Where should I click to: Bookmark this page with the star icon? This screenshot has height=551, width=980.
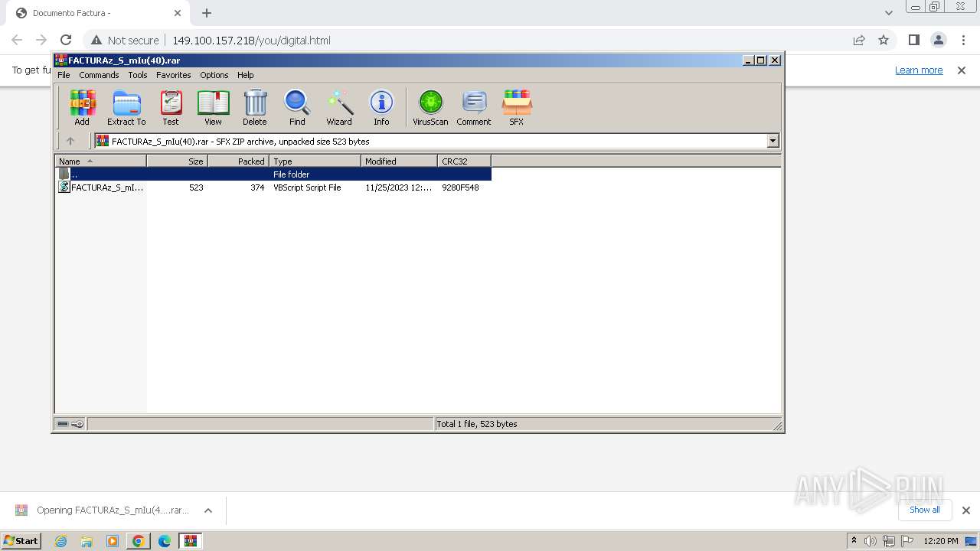pos(884,40)
